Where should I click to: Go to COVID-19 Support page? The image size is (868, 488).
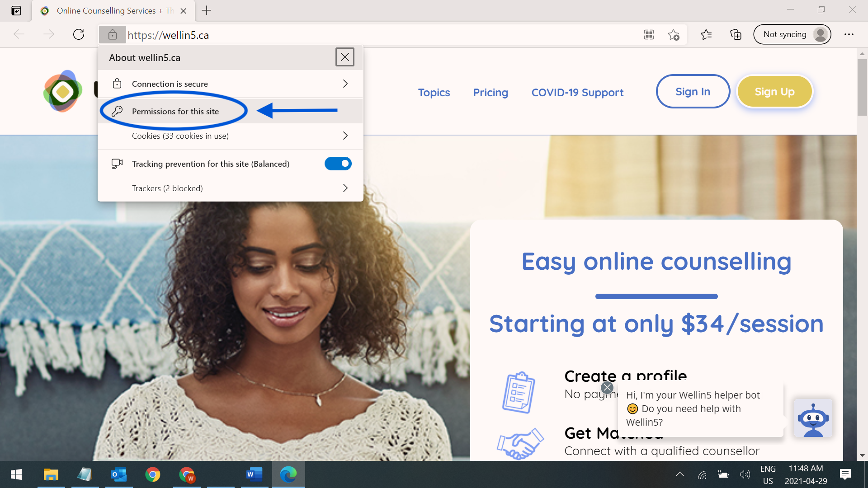tap(577, 92)
